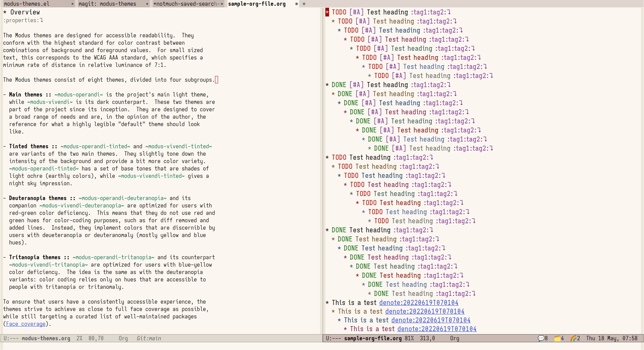
Task: Click the Org major mode in modus-themes.org mode line
Action: (123, 338)
